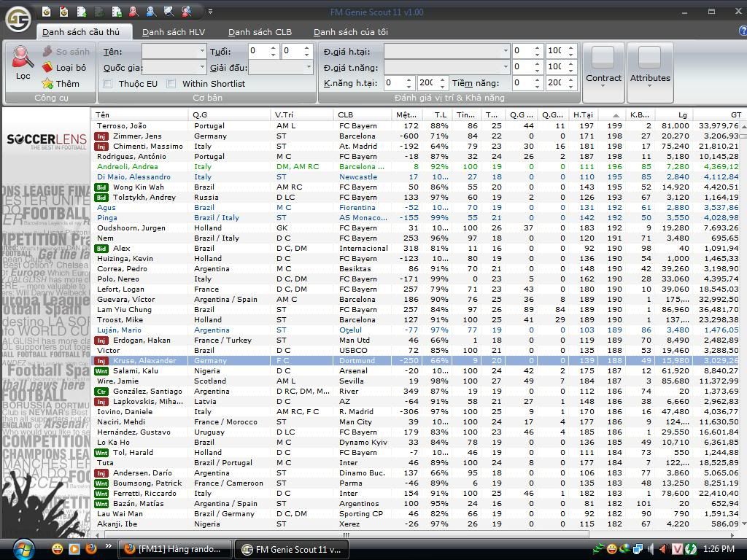Select the Oudshoorn, Jurgen player row
This screenshot has height=560, width=747.
[x=415, y=228]
